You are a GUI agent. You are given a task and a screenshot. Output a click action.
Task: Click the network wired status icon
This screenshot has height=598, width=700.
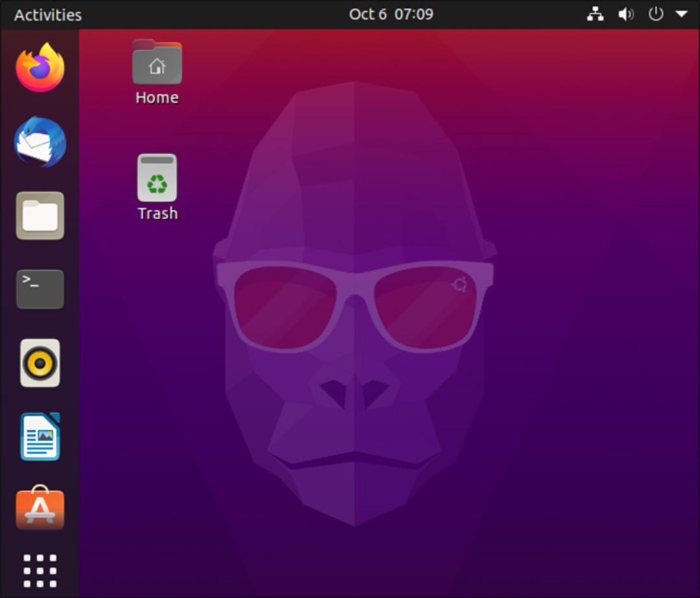pyautogui.click(x=595, y=14)
